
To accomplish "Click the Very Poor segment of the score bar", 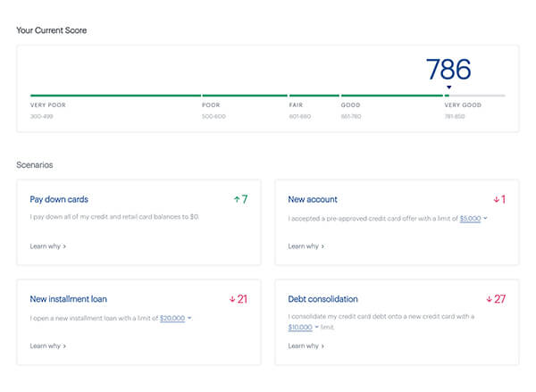I will [x=115, y=96].
